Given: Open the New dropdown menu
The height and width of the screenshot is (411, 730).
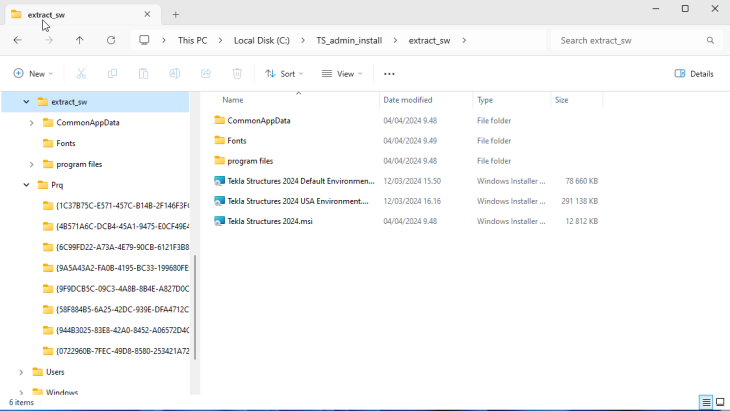Looking at the screenshot, I should click(33, 74).
